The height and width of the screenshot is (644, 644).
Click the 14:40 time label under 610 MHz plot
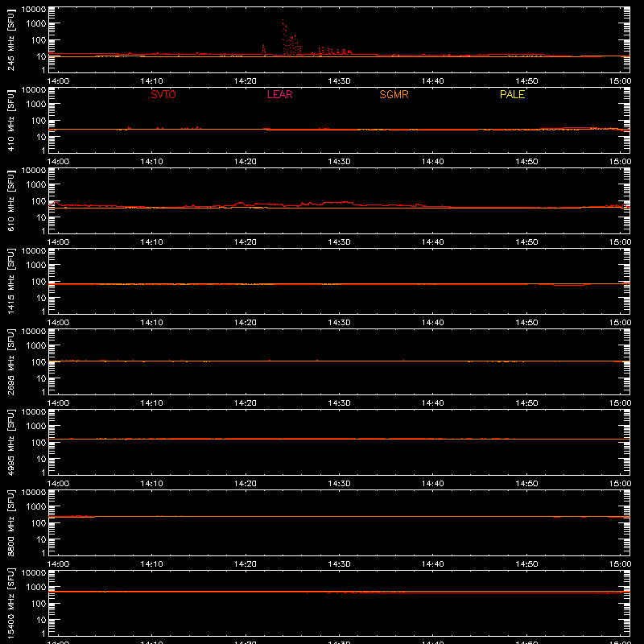[x=433, y=242]
